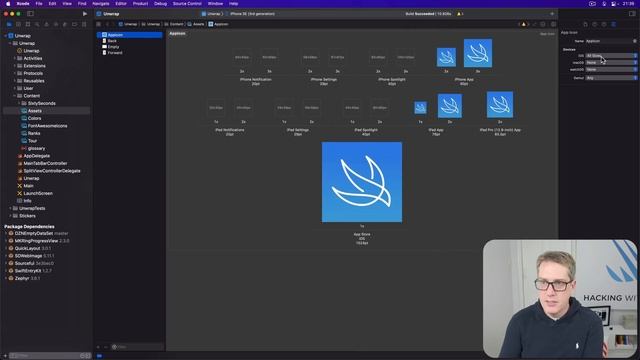Open the MainTabBarController file
Screen dimensions: 640x360
[x=45, y=163]
